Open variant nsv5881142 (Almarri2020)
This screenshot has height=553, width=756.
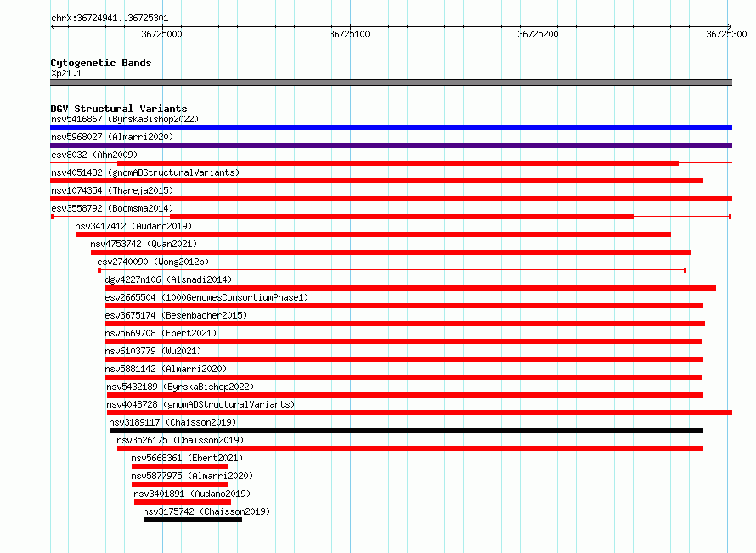[x=166, y=369]
